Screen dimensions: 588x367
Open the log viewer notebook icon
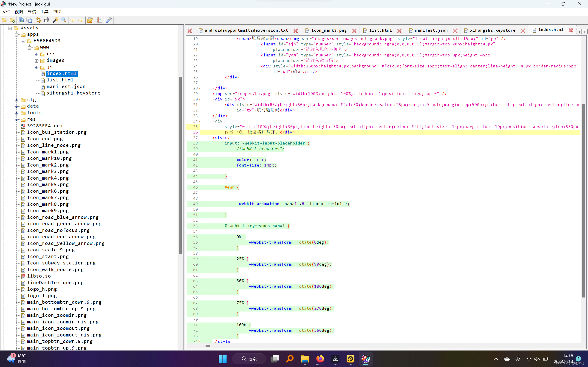click(x=100, y=20)
